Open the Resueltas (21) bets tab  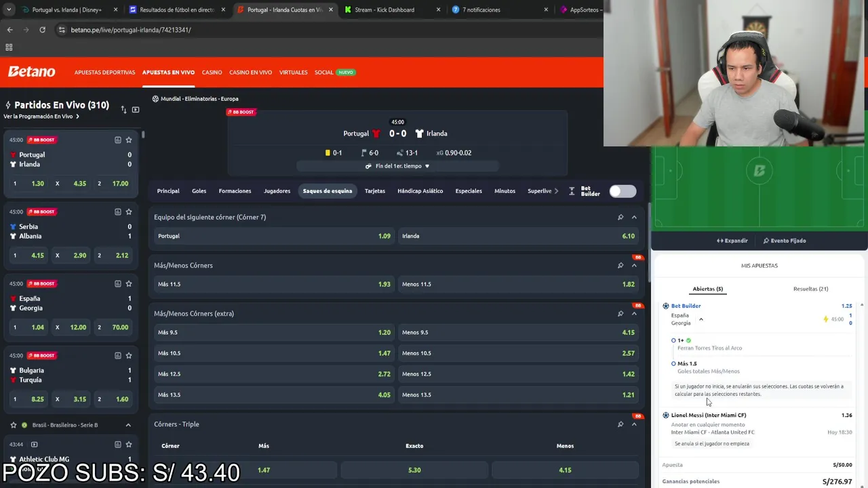click(x=811, y=289)
